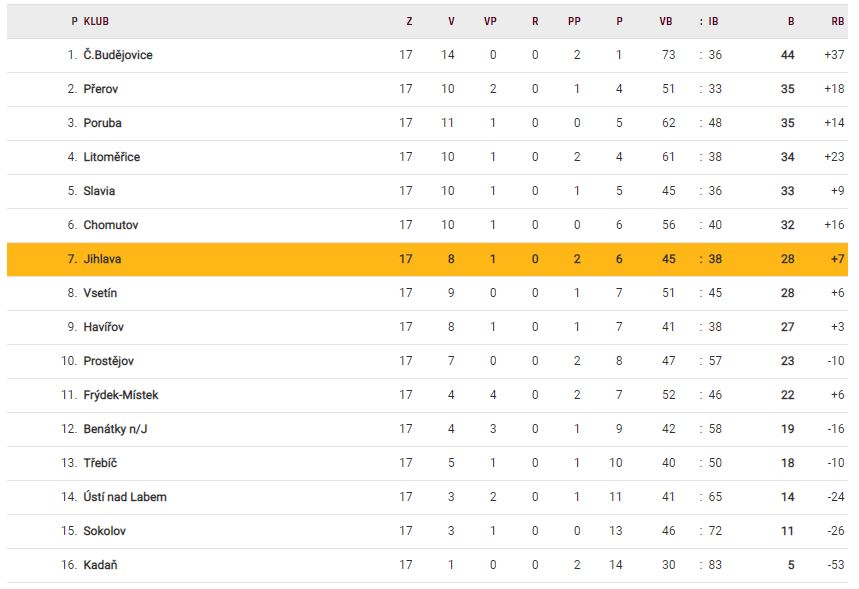Select the highlighted Jihlava row name

point(103,259)
